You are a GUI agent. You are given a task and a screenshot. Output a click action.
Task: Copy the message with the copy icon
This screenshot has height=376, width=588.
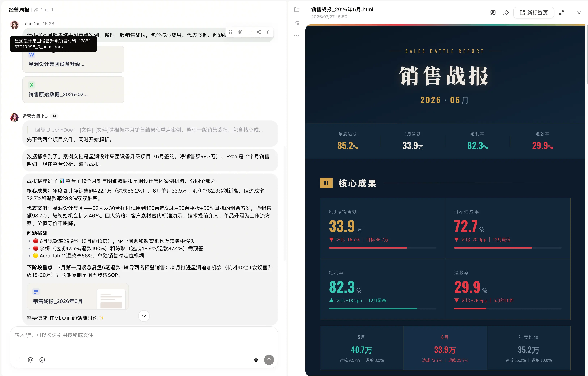(249, 32)
